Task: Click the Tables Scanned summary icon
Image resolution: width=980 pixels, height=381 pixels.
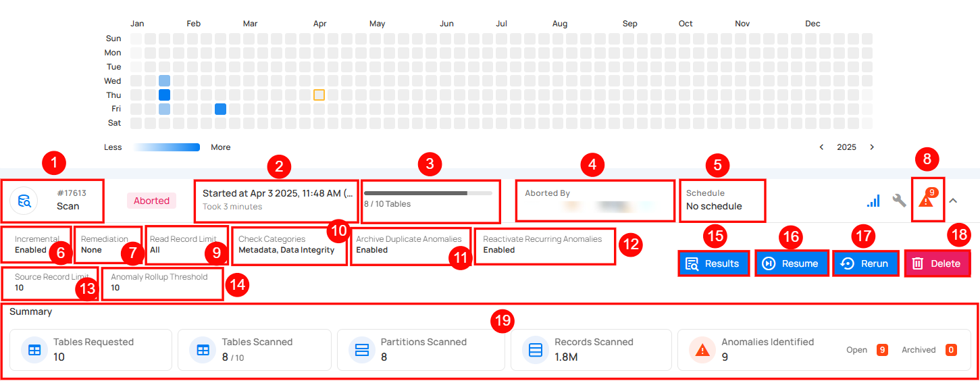Action: 202,350
